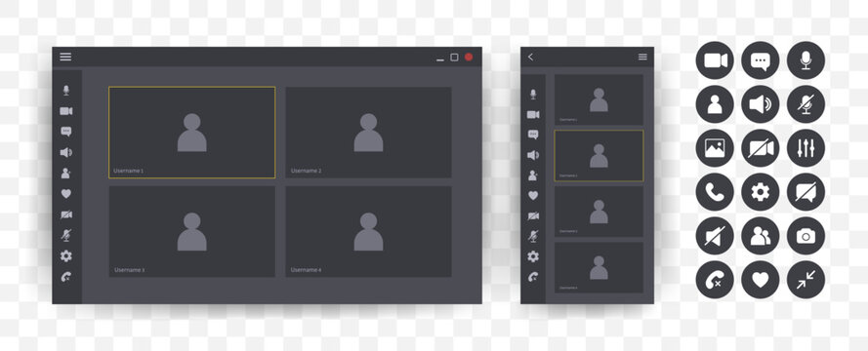Click the round collapse arrows icon button
Viewport: 868px width, 351px height.
[806, 280]
